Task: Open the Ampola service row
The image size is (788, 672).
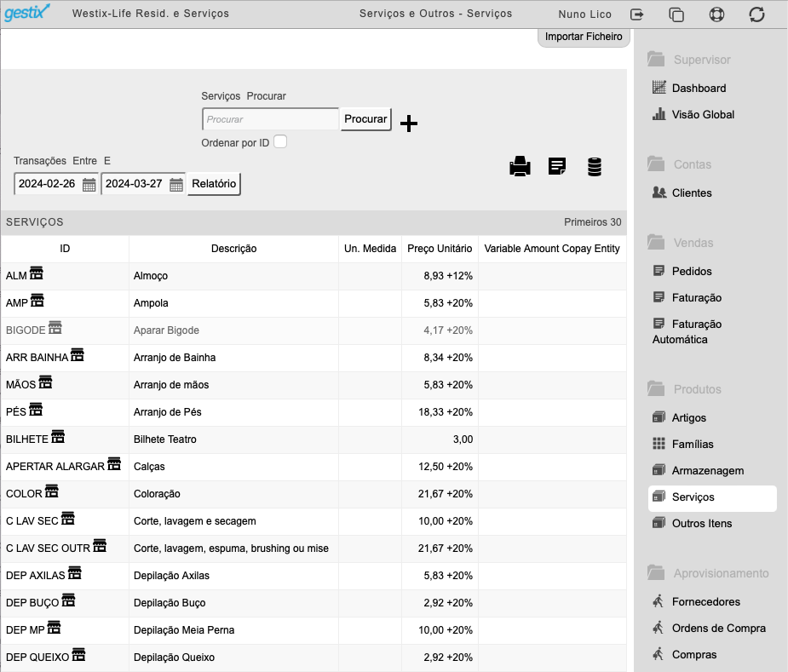Action: (313, 303)
